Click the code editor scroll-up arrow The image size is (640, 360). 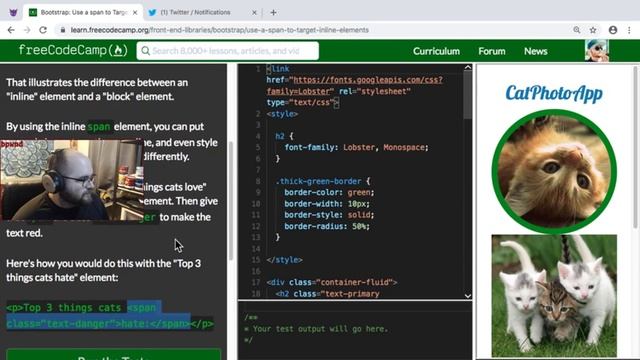(x=468, y=68)
